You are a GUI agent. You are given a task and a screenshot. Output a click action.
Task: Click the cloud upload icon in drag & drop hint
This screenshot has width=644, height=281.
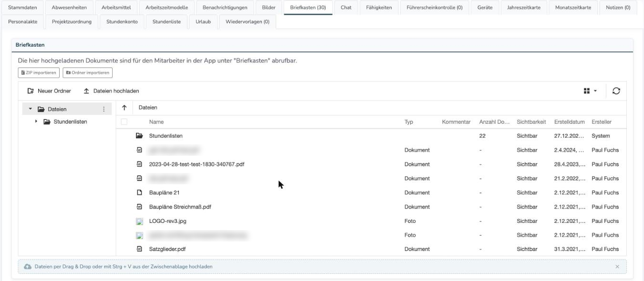pyautogui.click(x=27, y=267)
